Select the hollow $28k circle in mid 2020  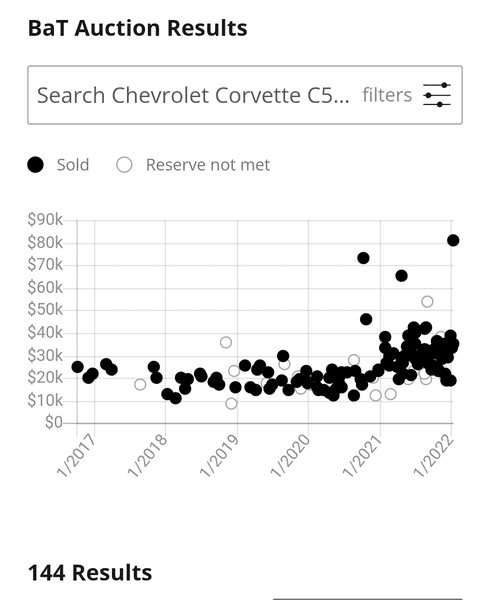click(x=354, y=360)
